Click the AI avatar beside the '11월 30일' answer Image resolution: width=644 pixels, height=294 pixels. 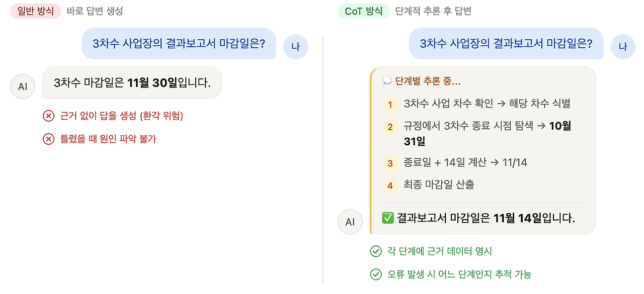tap(23, 86)
